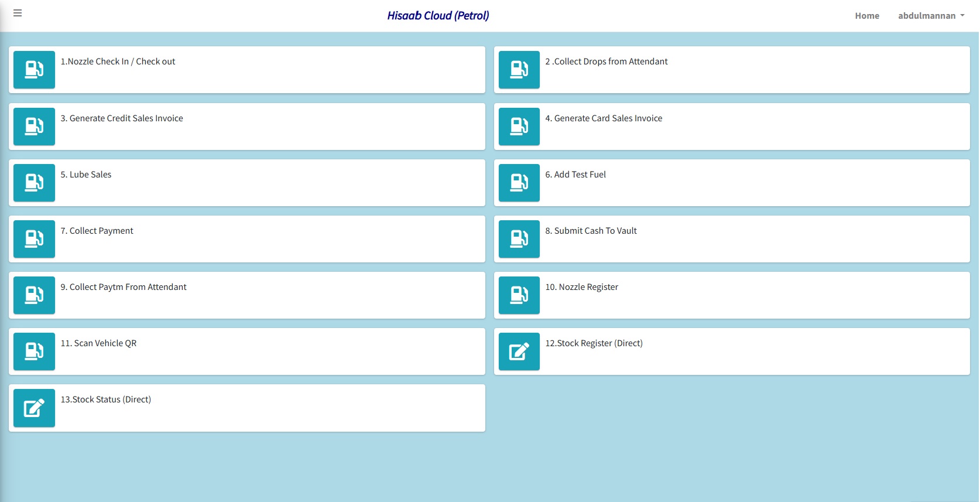
Task: Click fuel pump icon beside Collect Drops
Action: (519, 70)
